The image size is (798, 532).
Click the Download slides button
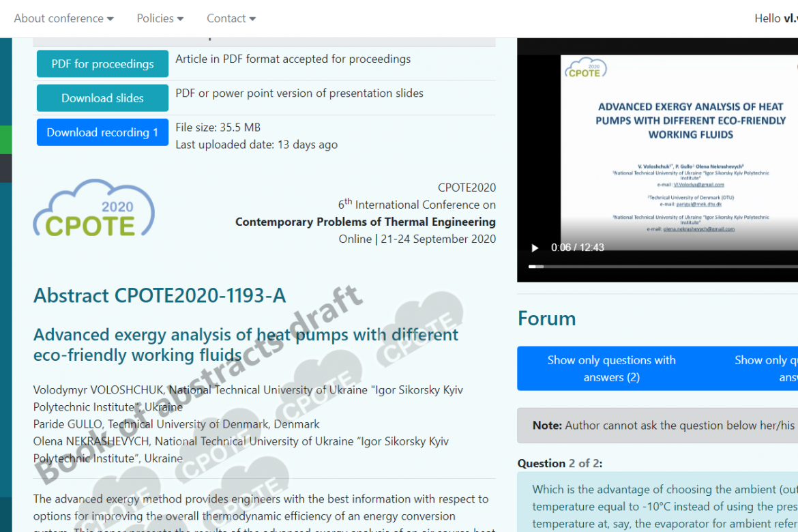pos(102,98)
